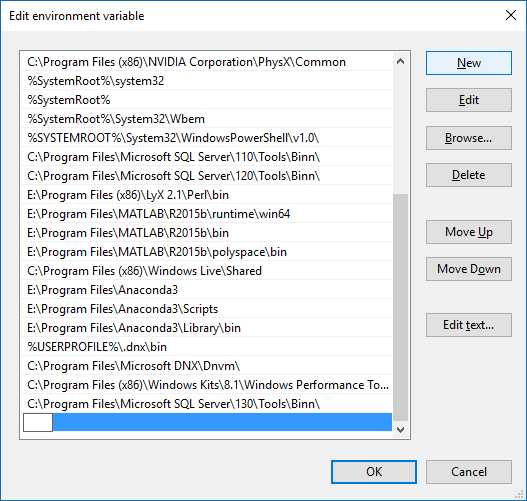Click the New button
This screenshot has width=527, height=501.
click(469, 63)
